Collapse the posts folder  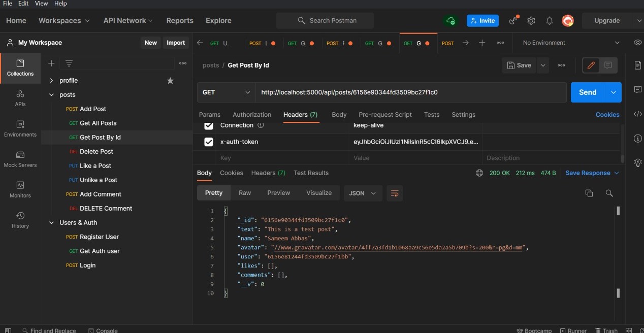(x=51, y=95)
